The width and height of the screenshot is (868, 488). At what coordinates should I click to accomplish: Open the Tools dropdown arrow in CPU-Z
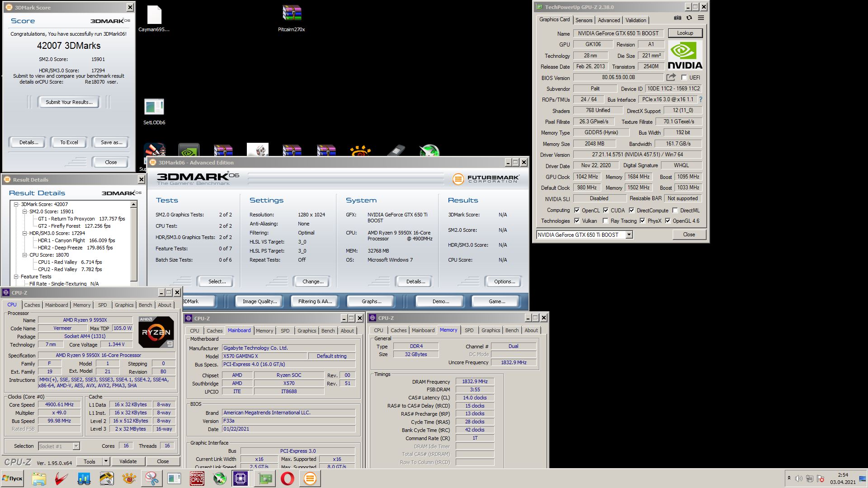pos(106,461)
